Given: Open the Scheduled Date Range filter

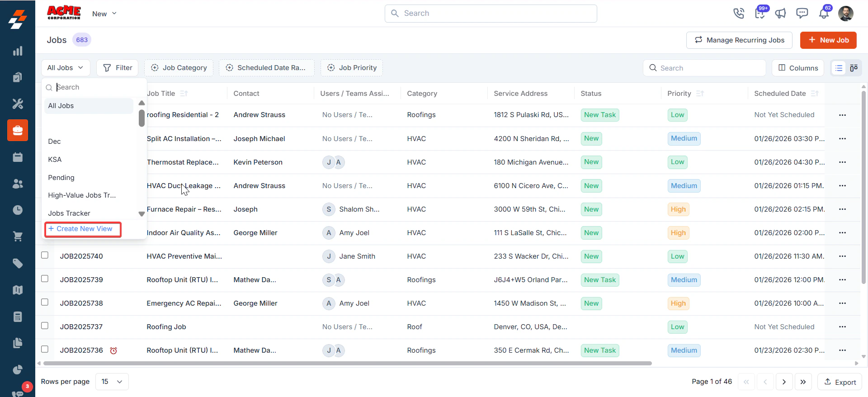Looking at the screenshot, I should tap(267, 68).
